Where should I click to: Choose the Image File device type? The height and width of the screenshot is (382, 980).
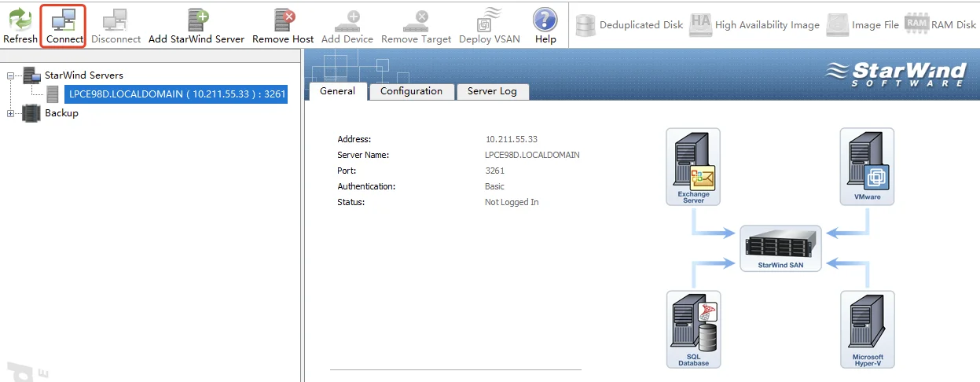862,25
